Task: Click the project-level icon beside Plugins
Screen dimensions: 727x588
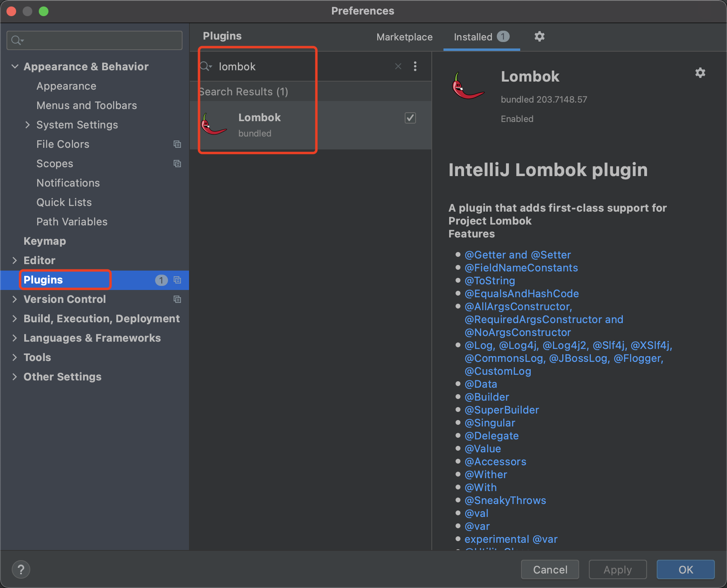Action: (x=177, y=280)
